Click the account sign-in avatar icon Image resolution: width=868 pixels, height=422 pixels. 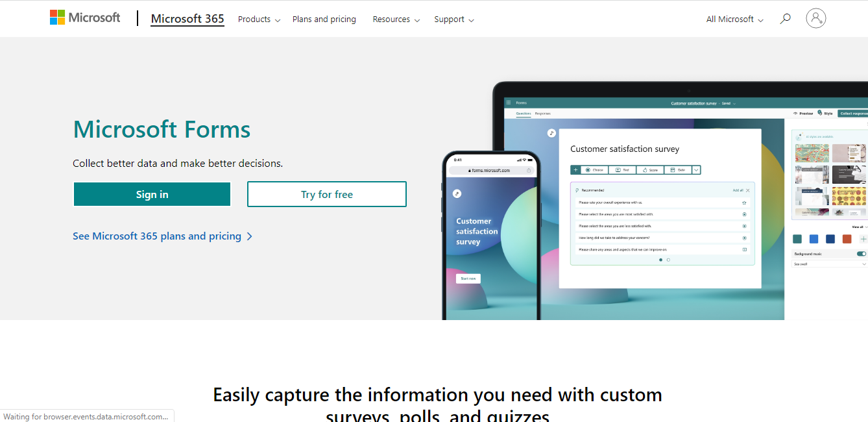[815, 18]
